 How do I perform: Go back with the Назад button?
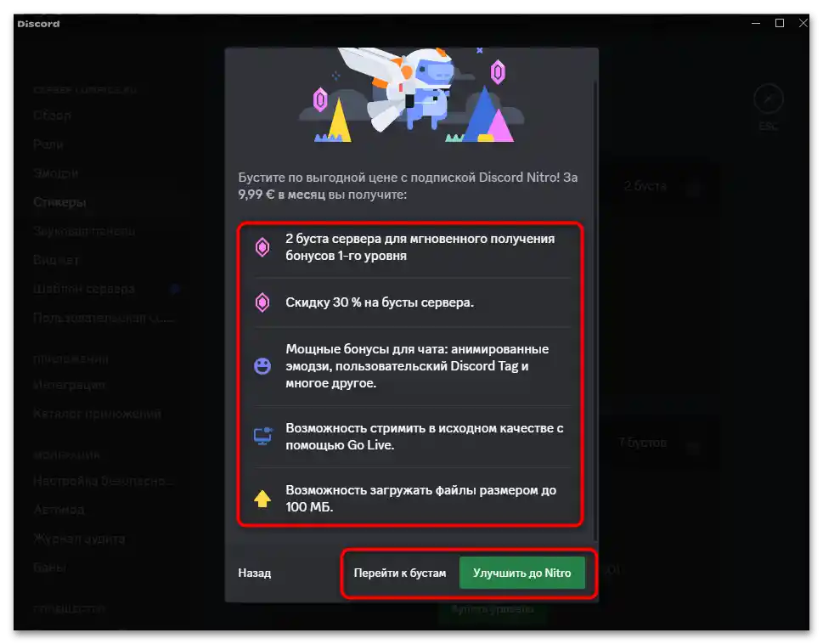[255, 573]
